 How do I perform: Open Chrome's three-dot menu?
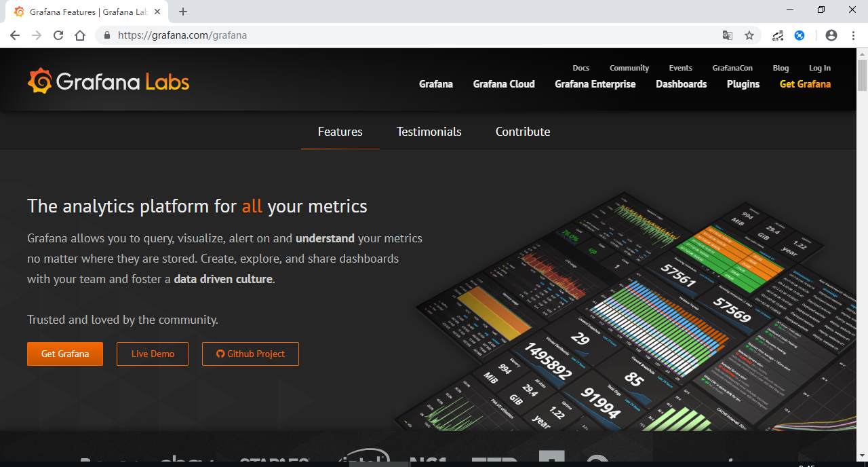point(852,35)
